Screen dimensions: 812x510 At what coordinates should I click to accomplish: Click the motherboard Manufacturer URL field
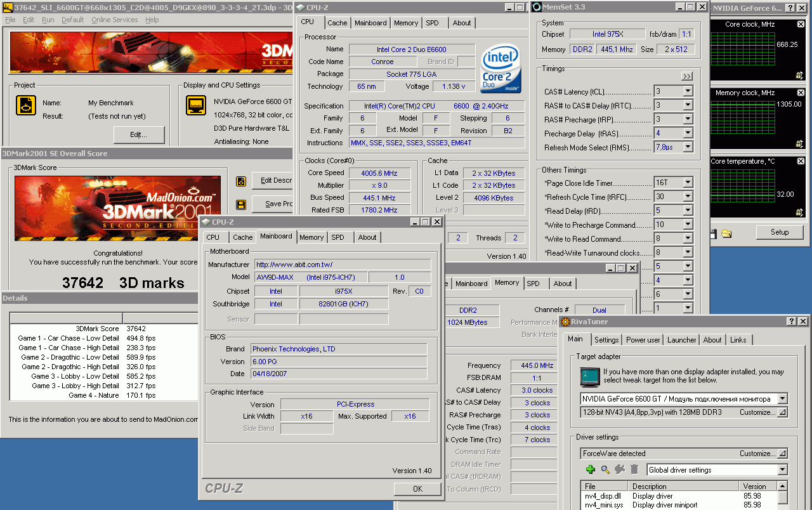343,265
